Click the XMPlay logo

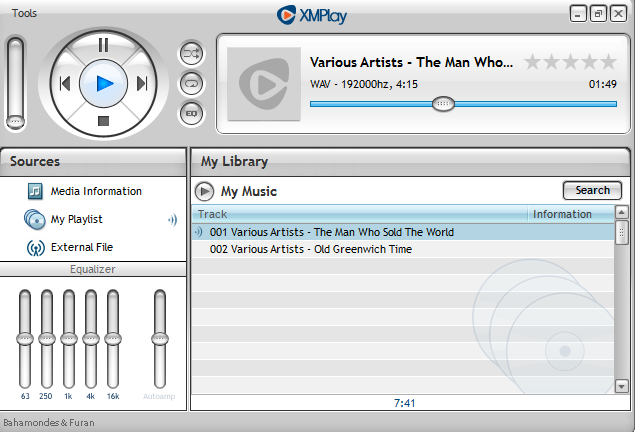pyautogui.click(x=312, y=15)
